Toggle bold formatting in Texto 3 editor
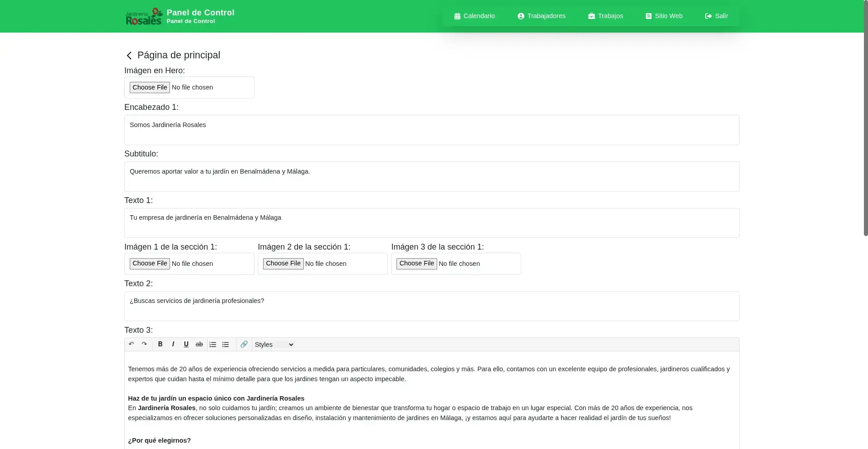Screen dimensions: 868x449 160,344
